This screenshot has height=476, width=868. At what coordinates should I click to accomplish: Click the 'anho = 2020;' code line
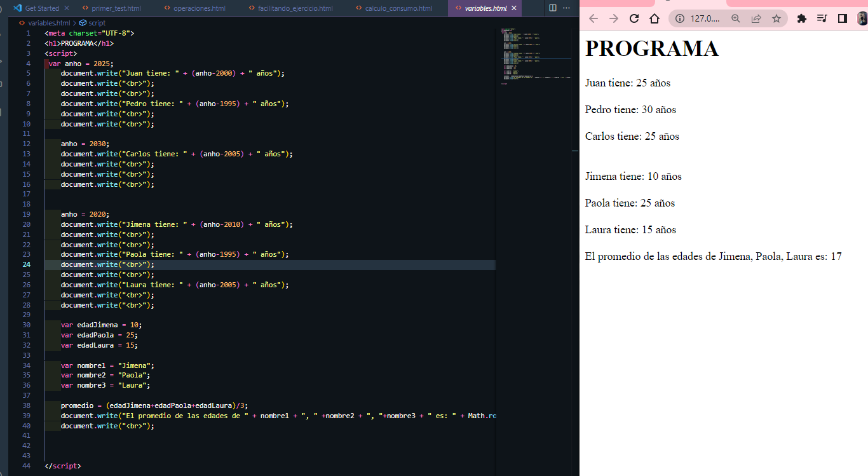point(85,214)
